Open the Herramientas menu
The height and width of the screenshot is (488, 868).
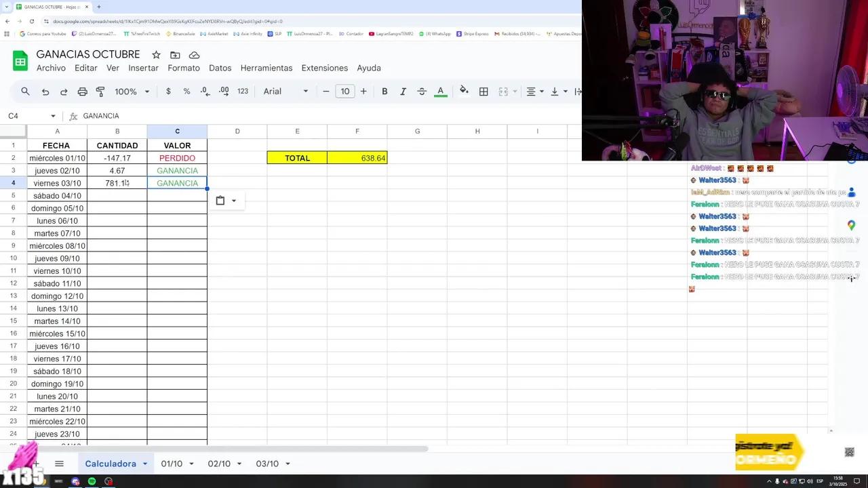[267, 68]
